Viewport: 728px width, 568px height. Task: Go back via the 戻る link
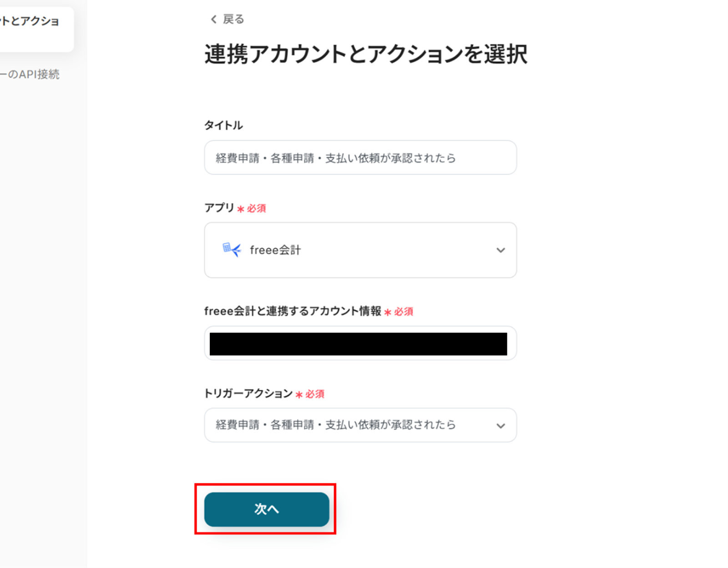[233, 19]
